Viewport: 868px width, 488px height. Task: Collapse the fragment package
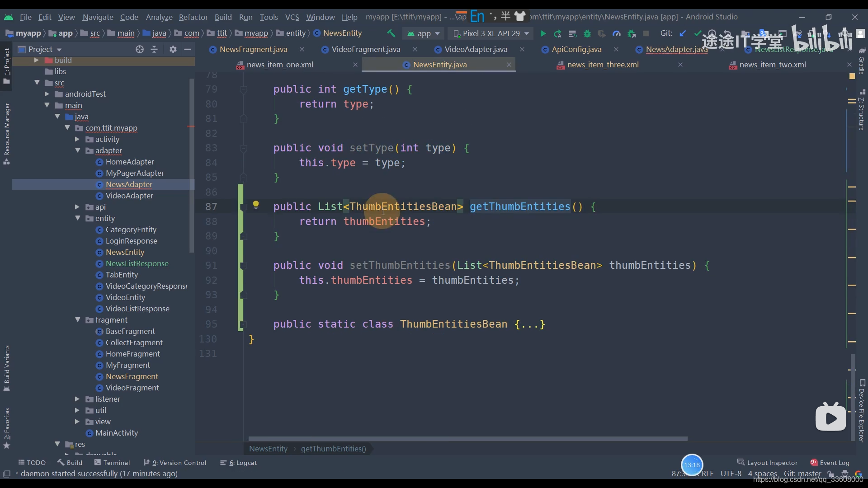[77, 320]
